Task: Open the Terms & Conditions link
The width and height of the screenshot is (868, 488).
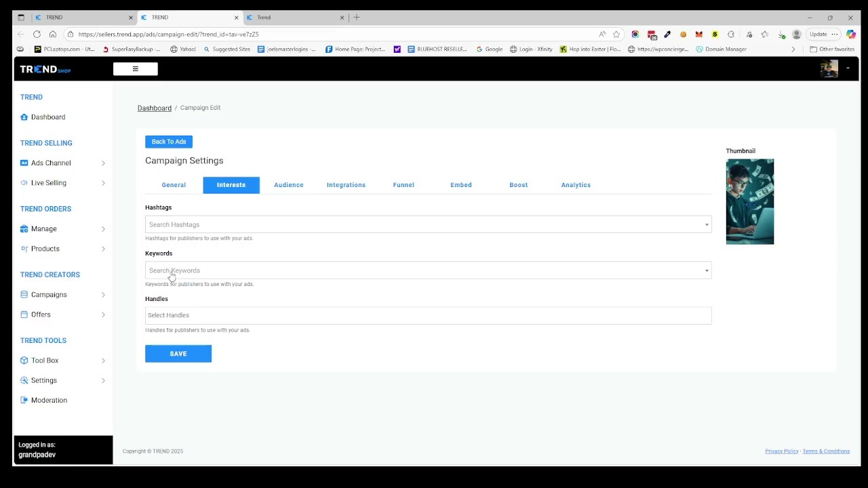Action: tap(826, 451)
